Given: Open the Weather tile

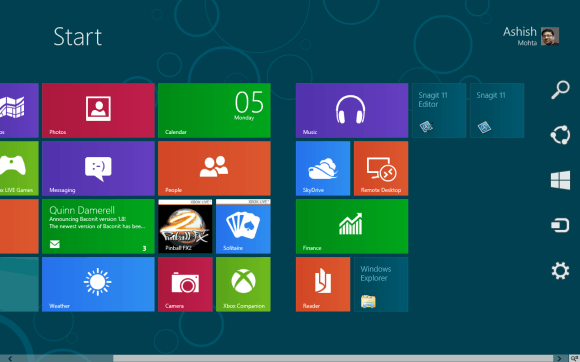Looking at the screenshot, I should pyautogui.click(x=98, y=284).
